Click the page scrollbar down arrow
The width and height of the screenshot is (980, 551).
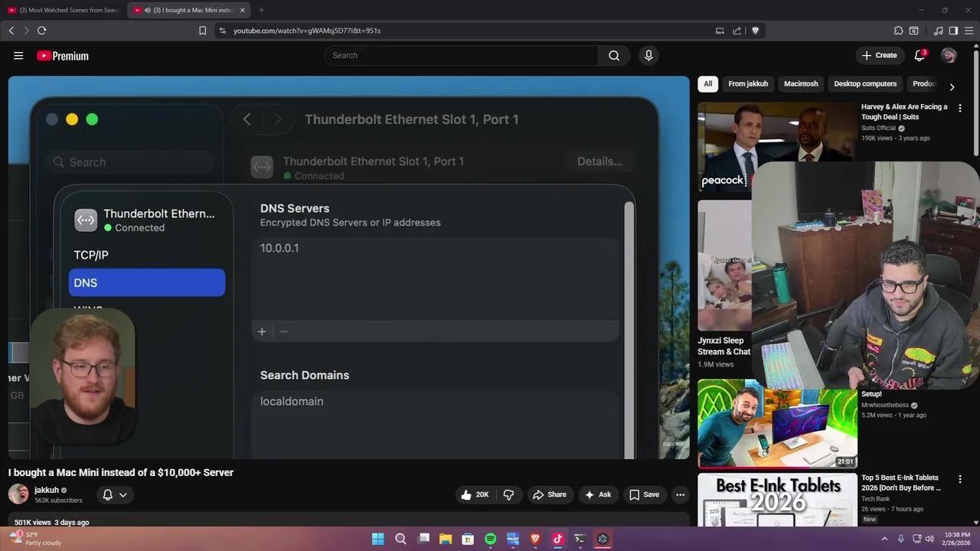976,523
